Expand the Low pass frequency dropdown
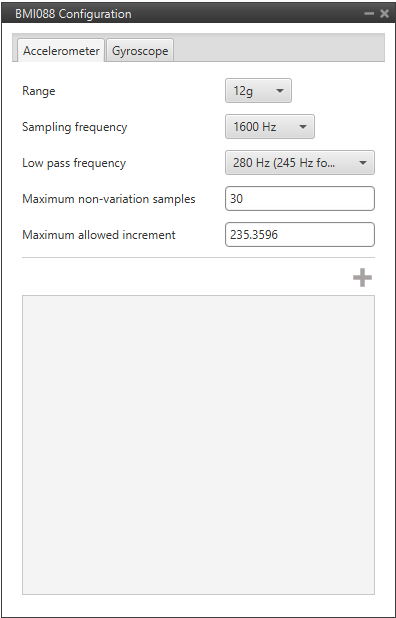Screen dimensions: 396x618 (x=300, y=162)
